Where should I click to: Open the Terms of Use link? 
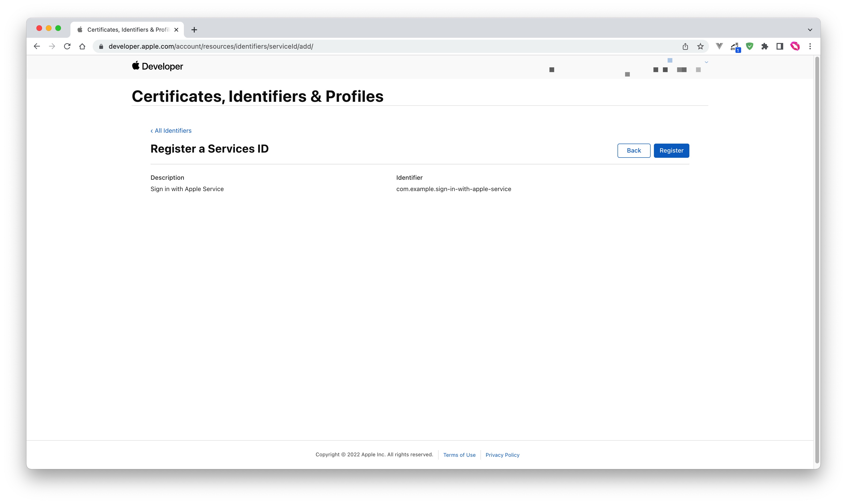click(x=459, y=455)
